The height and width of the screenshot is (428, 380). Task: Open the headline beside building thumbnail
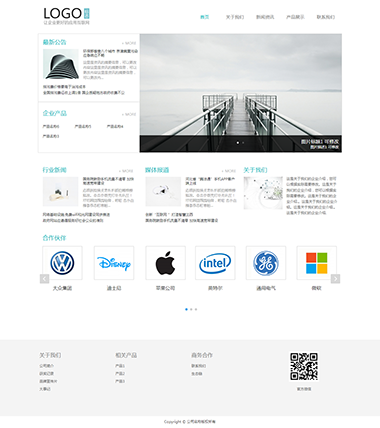click(110, 53)
